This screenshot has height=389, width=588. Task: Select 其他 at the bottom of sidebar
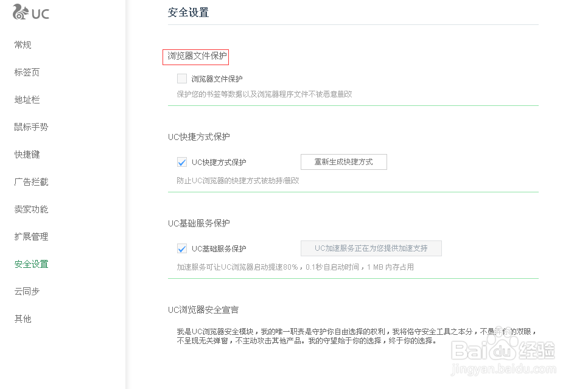[x=23, y=318]
